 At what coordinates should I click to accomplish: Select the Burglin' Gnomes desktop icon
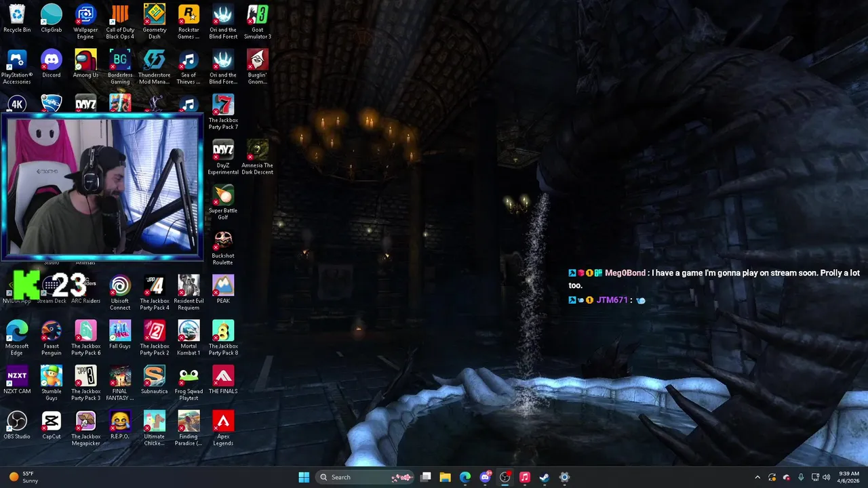pyautogui.click(x=258, y=67)
